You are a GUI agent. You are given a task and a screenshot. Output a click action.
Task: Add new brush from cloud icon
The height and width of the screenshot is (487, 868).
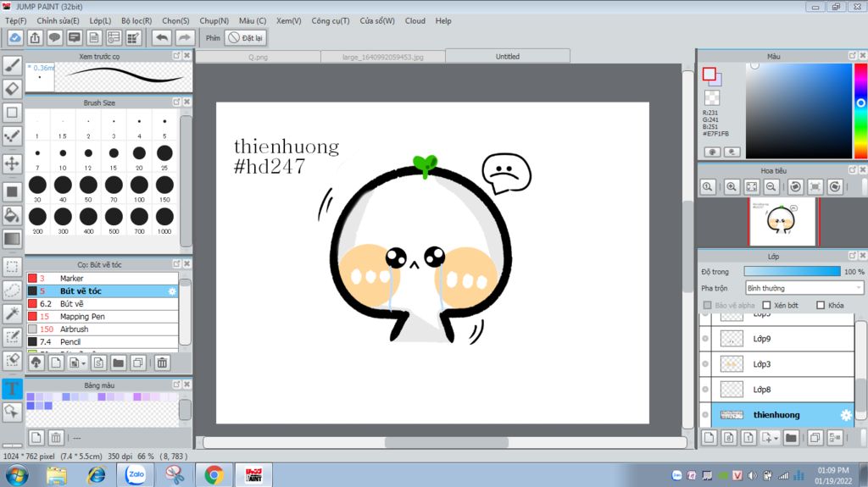click(36, 363)
